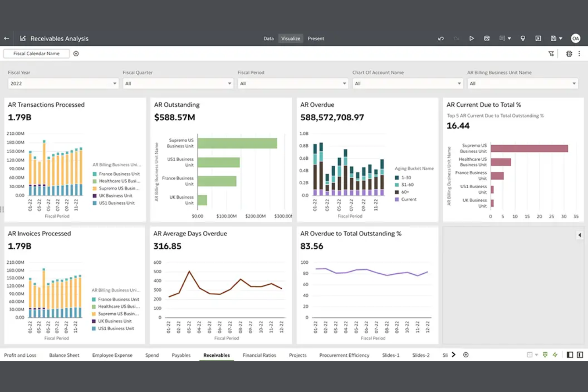Open the Fiscal Quarter dropdown
Screen dimensions: 588x392
click(x=178, y=83)
